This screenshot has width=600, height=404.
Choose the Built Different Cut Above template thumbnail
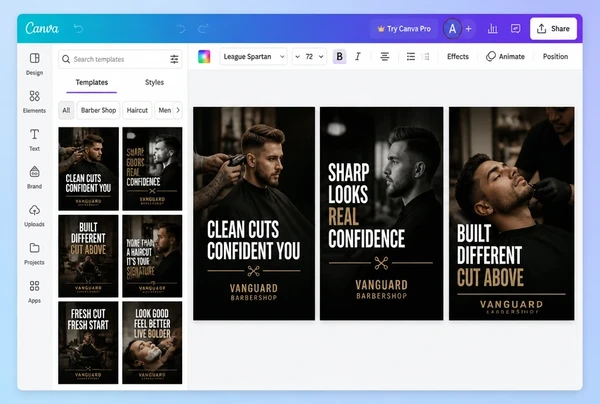click(x=88, y=256)
